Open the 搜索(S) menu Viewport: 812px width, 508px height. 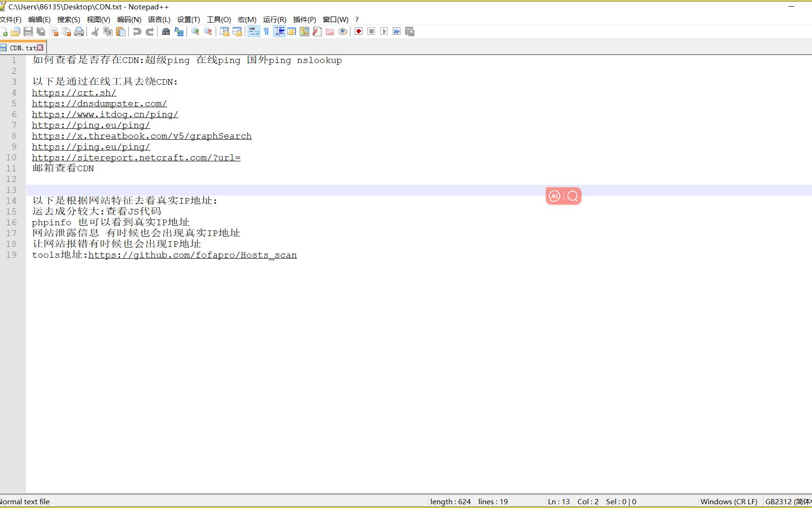69,19
